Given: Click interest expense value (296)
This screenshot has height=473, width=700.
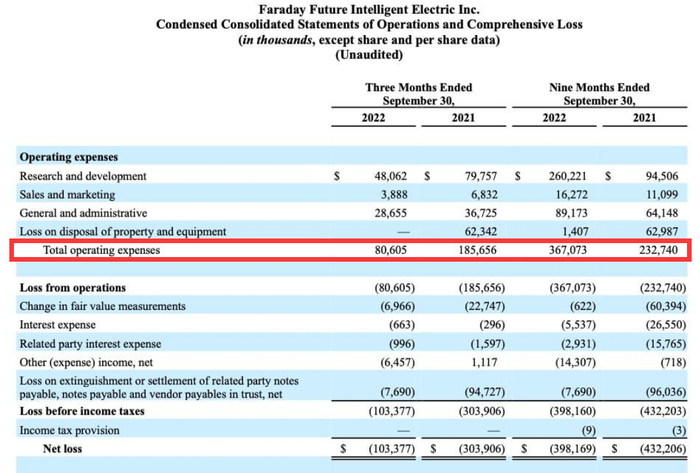Looking at the screenshot, I should click(492, 325).
